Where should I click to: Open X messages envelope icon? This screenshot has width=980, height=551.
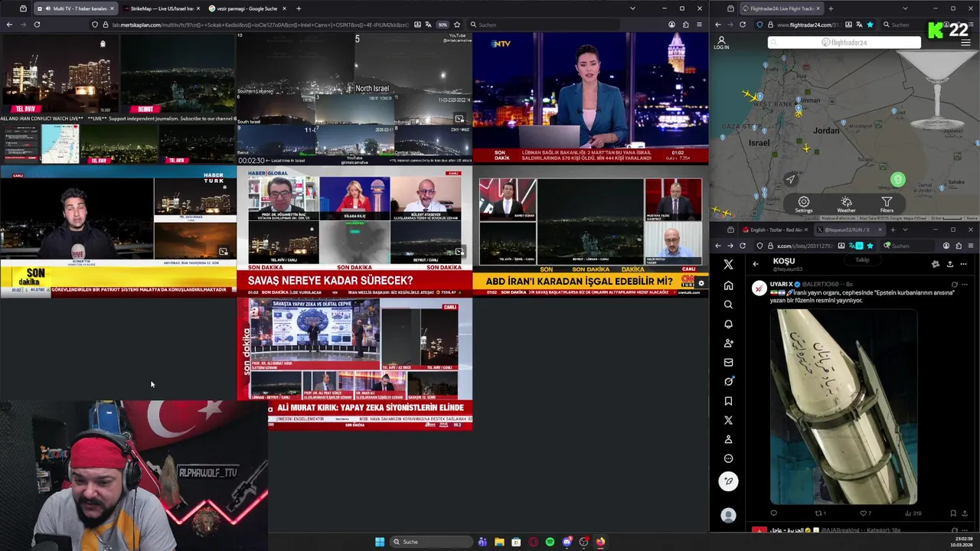click(x=728, y=362)
